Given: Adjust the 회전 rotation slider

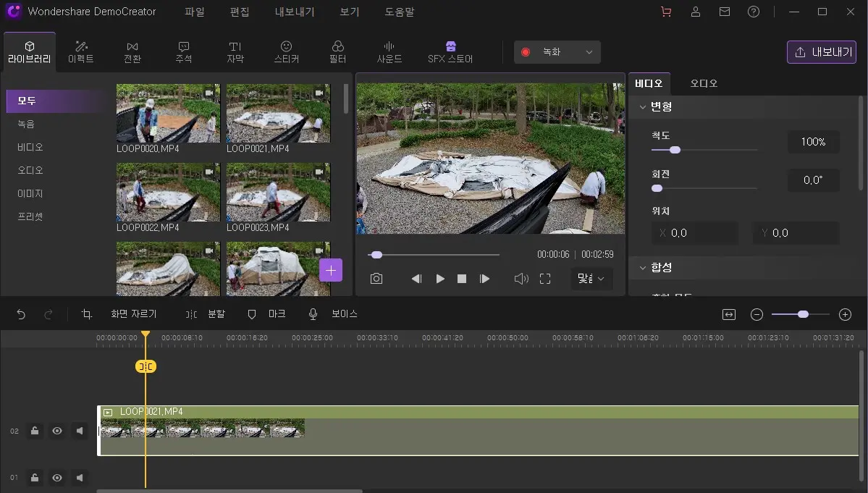Looking at the screenshot, I should (657, 188).
